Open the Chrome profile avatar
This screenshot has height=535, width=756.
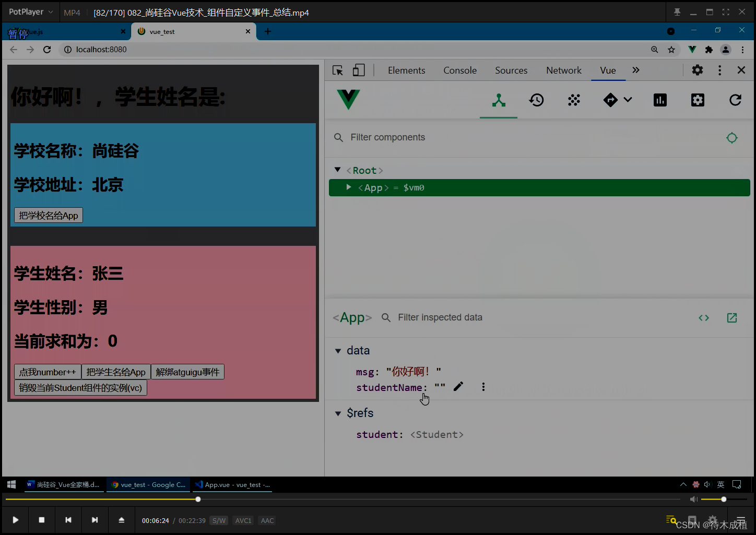pyautogui.click(x=726, y=50)
